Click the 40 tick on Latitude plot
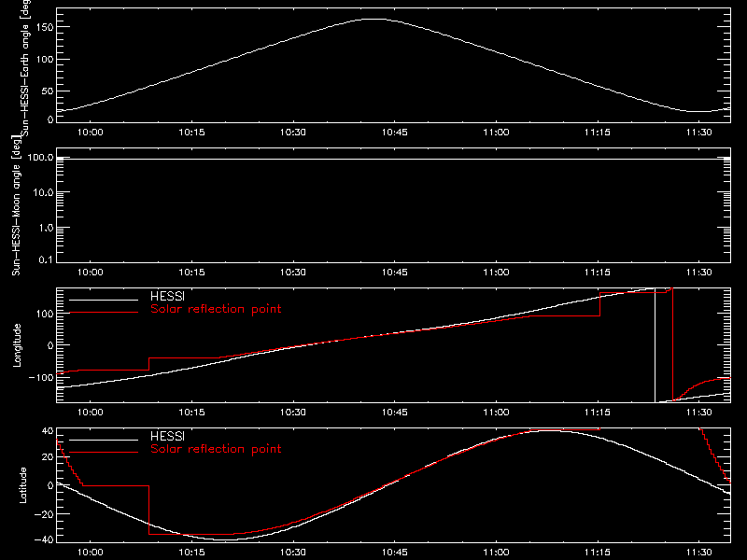747x560 pixels. (48, 431)
